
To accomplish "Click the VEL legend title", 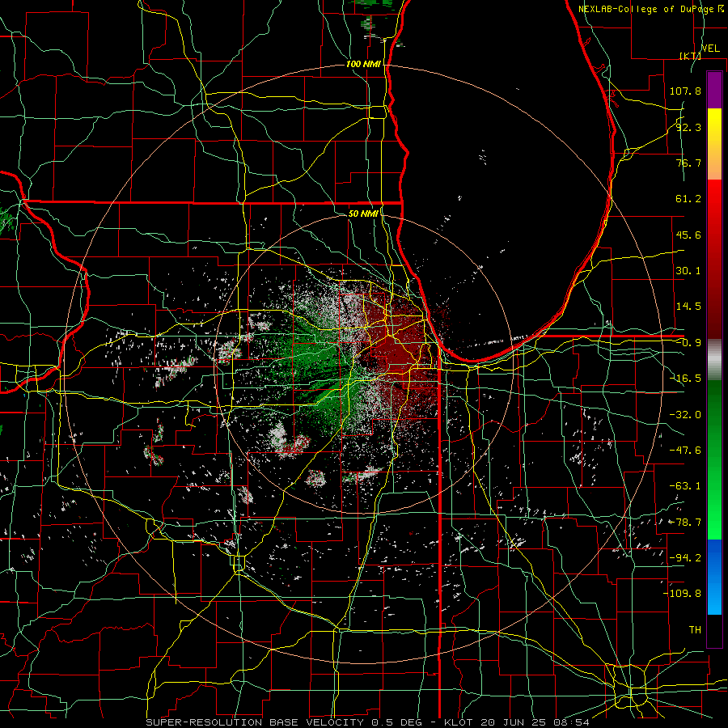I will [710, 48].
